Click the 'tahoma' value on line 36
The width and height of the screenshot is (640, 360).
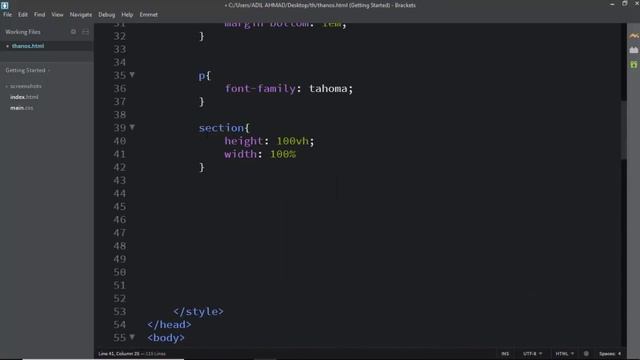(x=328, y=88)
